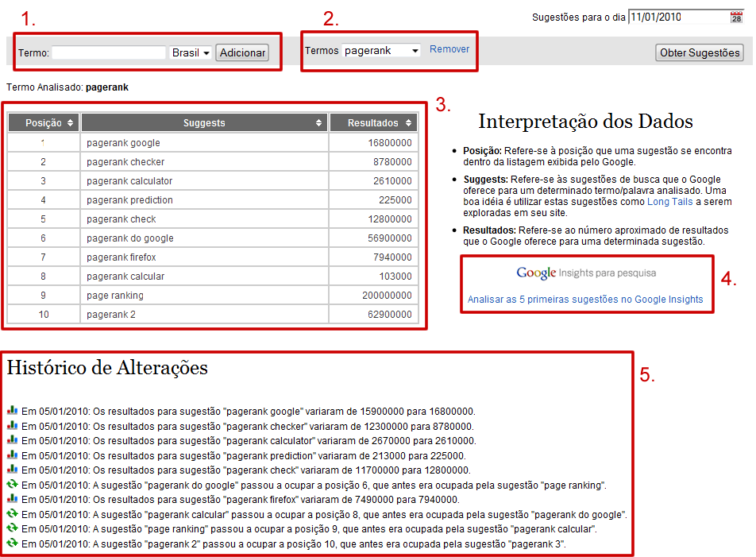Image resolution: width=756 pixels, height=557 pixels.
Task: Click the Obter Sugestões button
Action: [x=699, y=52]
